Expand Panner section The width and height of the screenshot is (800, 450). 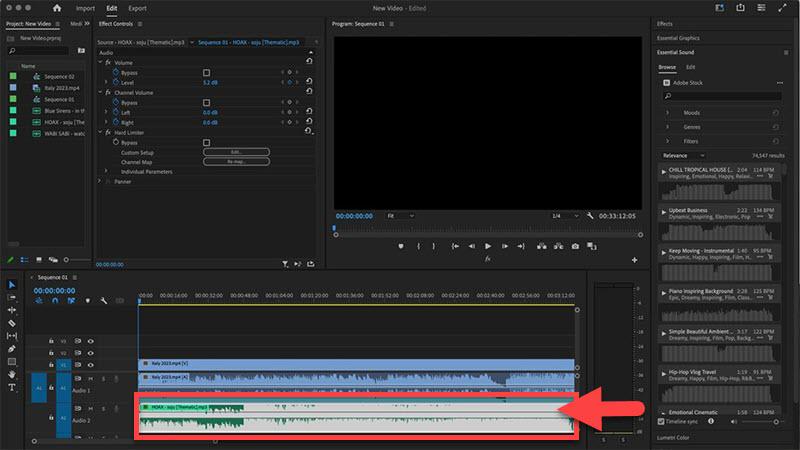100,181
